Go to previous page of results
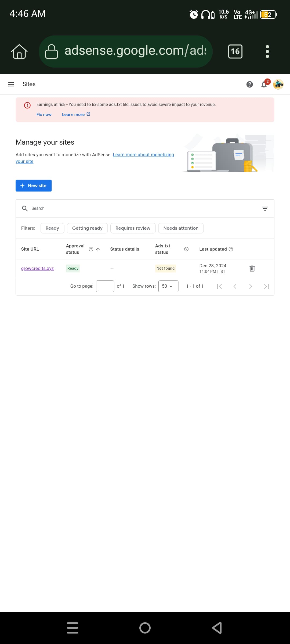The image size is (290, 644). (x=235, y=286)
